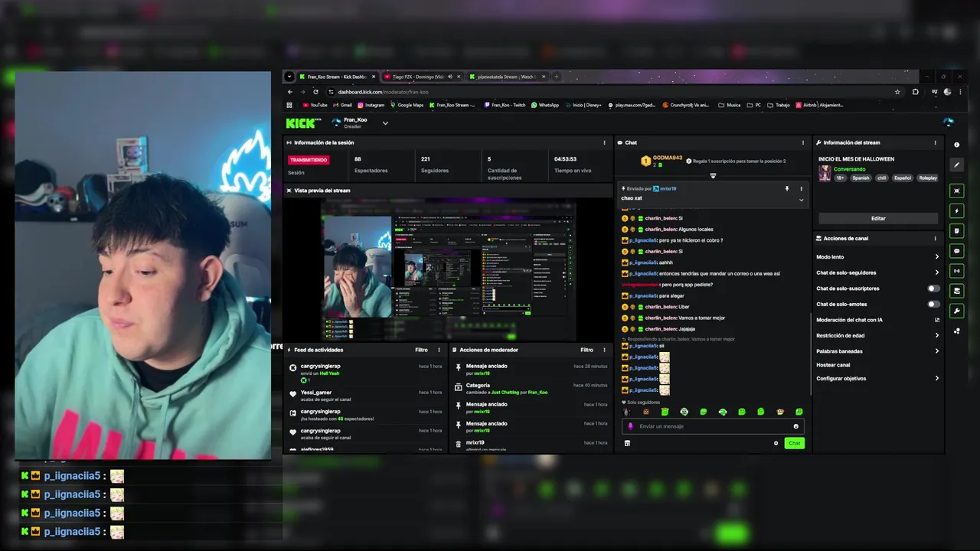Enable Chat de solo-emotes toggle
This screenshot has height=551, width=980.
tap(933, 304)
